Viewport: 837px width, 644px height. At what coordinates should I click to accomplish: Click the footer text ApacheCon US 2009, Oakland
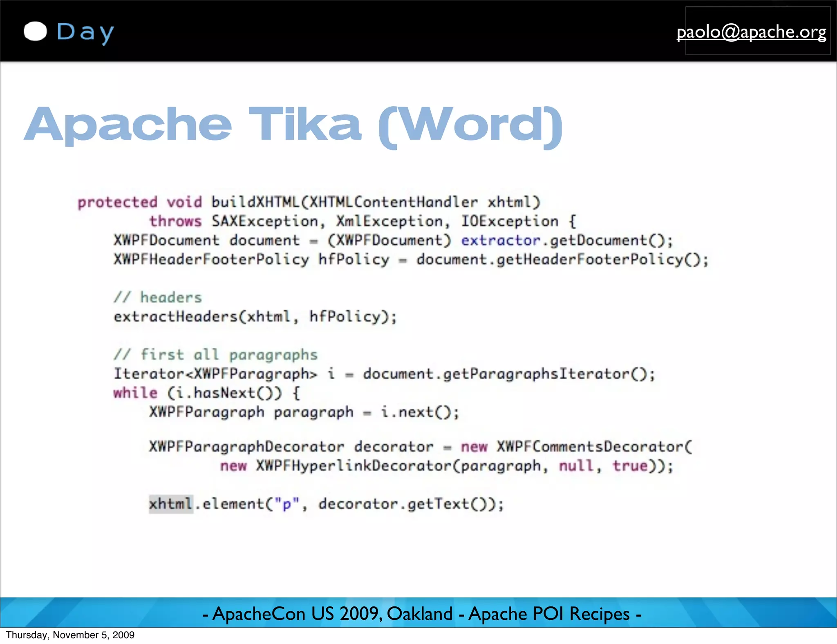point(333,613)
